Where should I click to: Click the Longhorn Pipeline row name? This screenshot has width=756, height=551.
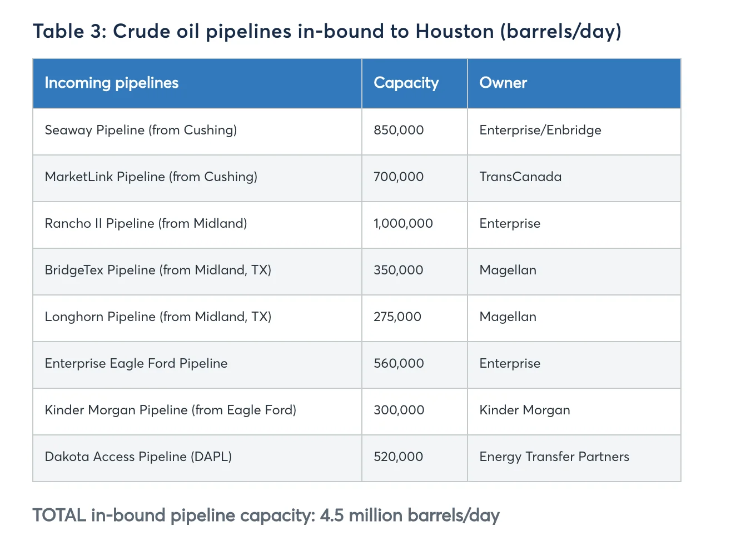(158, 317)
